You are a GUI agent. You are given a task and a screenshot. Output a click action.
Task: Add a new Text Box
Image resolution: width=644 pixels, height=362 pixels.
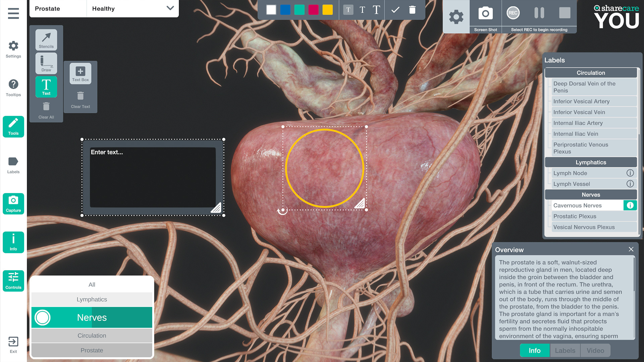(x=80, y=73)
